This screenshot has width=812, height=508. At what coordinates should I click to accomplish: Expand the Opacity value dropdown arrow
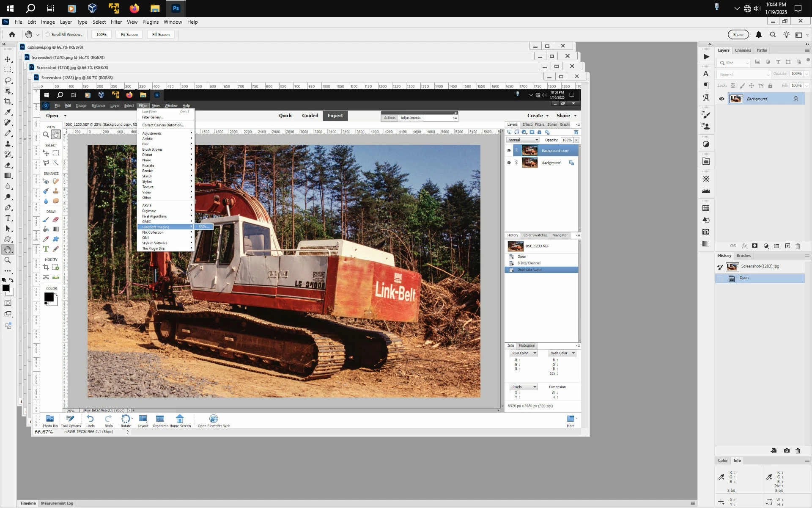coord(807,74)
